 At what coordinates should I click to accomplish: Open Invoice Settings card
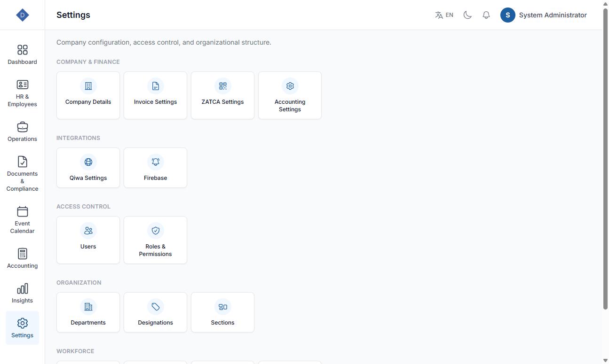click(155, 95)
